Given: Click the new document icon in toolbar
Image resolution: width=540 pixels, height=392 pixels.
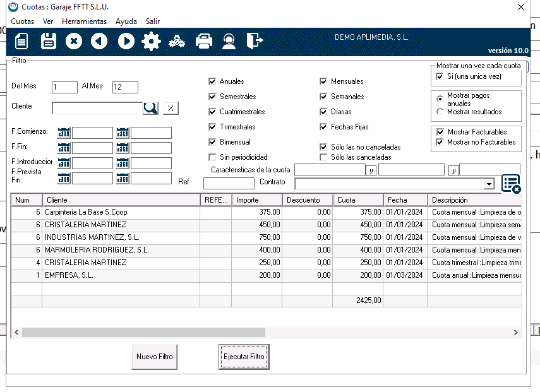Looking at the screenshot, I should point(22,42).
